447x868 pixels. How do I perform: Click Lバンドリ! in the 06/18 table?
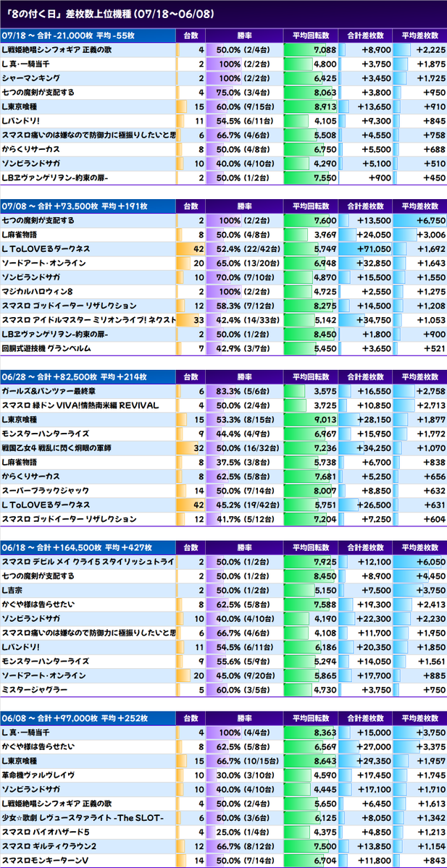coord(21,647)
